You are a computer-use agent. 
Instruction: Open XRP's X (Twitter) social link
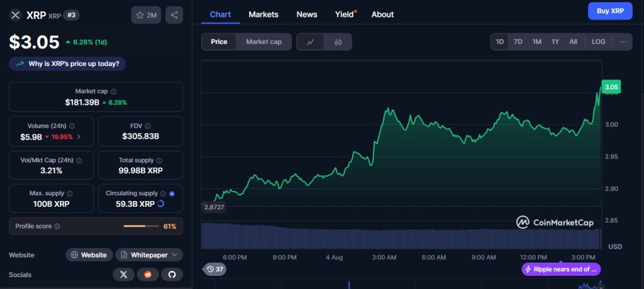pyautogui.click(x=123, y=275)
